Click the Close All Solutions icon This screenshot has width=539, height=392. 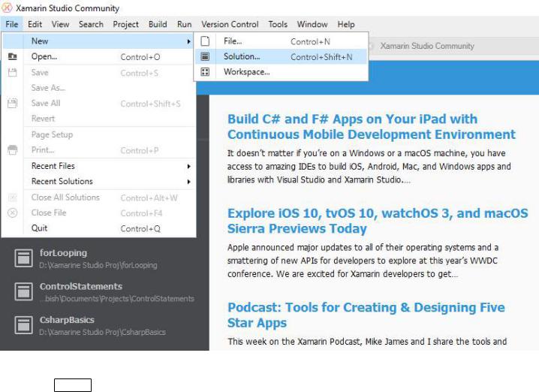click(x=12, y=197)
